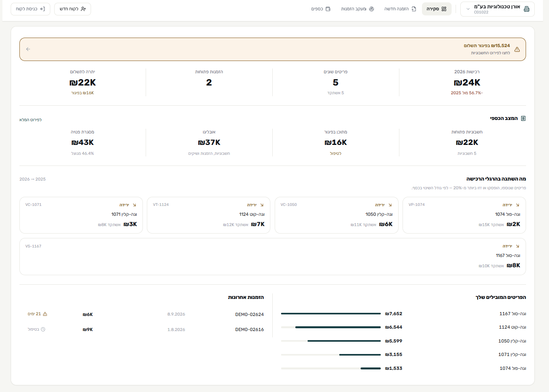The image size is (549, 392).
Task: Go to the מעקב הזמנות tab
Action: tap(357, 9)
